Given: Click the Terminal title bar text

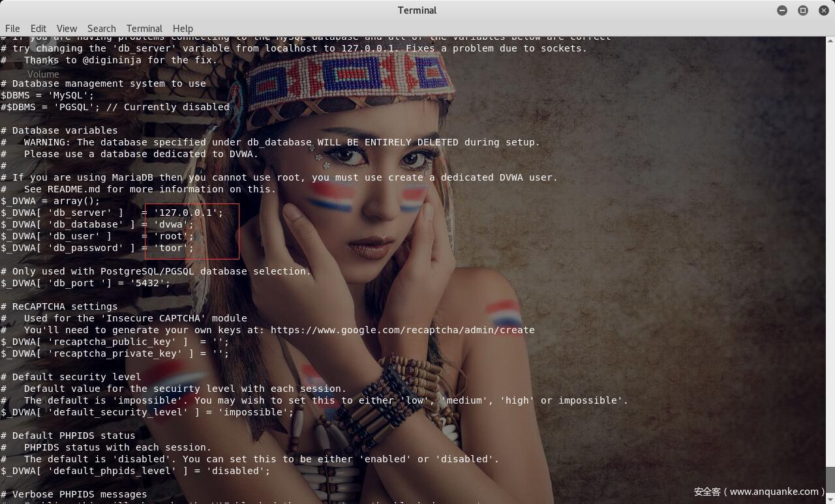Looking at the screenshot, I should pos(417,10).
